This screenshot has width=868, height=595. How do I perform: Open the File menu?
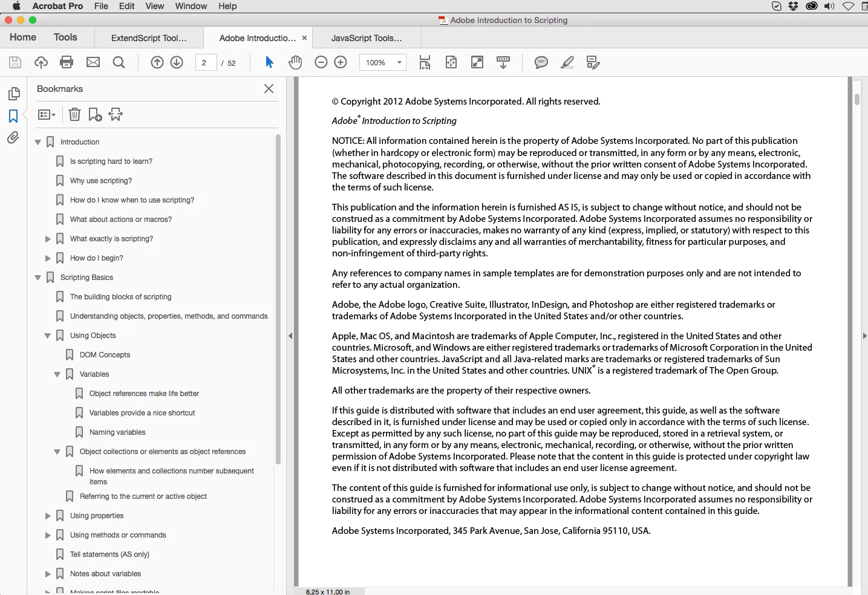pyautogui.click(x=101, y=6)
